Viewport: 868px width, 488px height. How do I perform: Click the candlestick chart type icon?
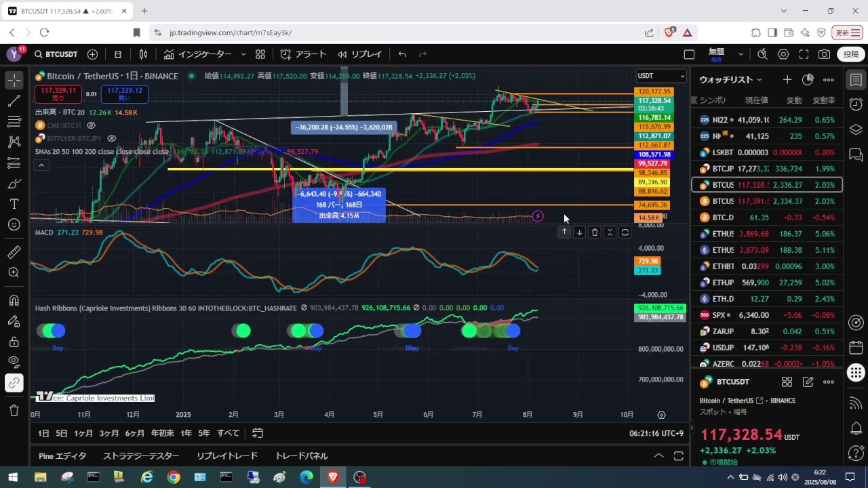coord(143,54)
